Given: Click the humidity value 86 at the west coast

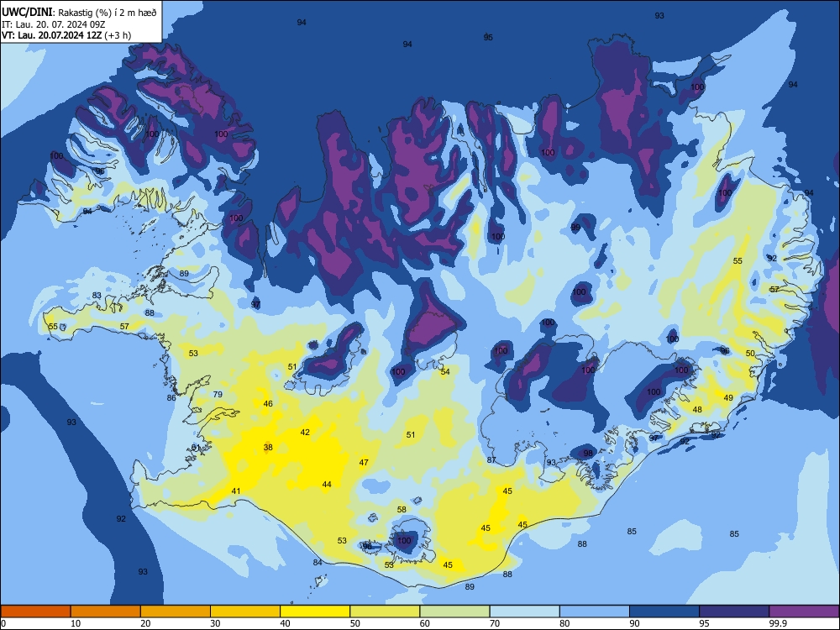Looking at the screenshot, I should [x=171, y=398].
